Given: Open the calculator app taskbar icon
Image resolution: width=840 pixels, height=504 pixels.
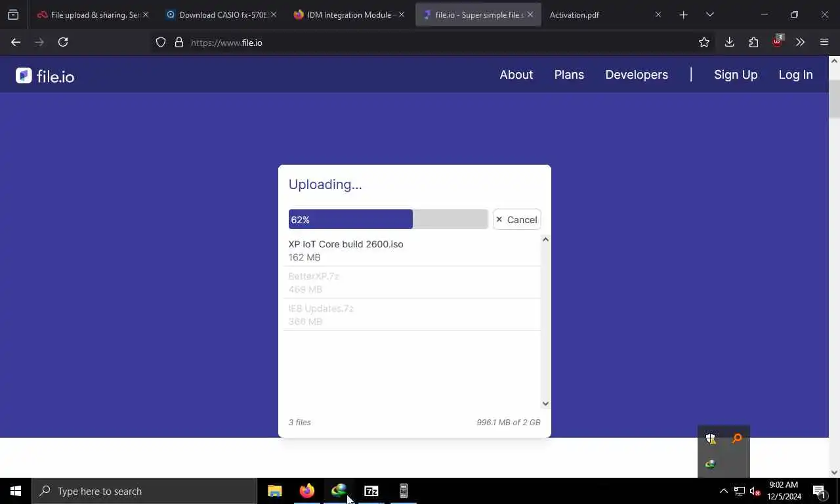Looking at the screenshot, I should (403, 491).
